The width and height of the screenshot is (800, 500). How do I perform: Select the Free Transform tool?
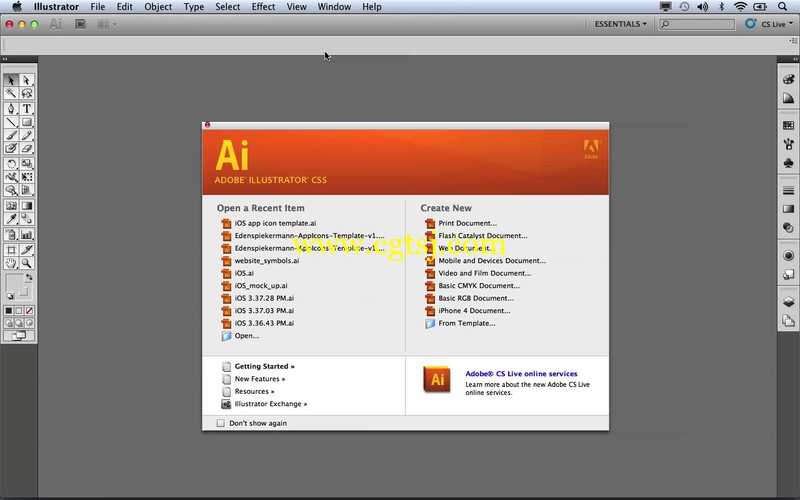27,177
